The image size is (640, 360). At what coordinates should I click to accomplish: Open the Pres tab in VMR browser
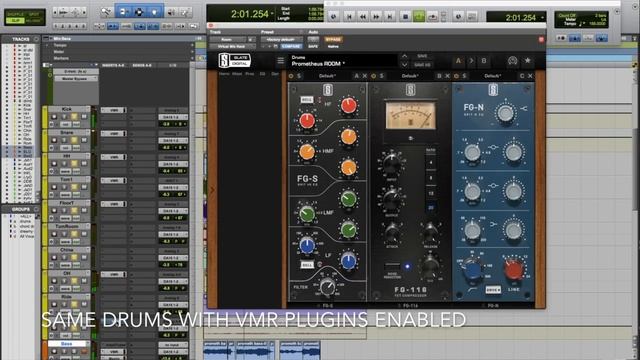(250, 74)
